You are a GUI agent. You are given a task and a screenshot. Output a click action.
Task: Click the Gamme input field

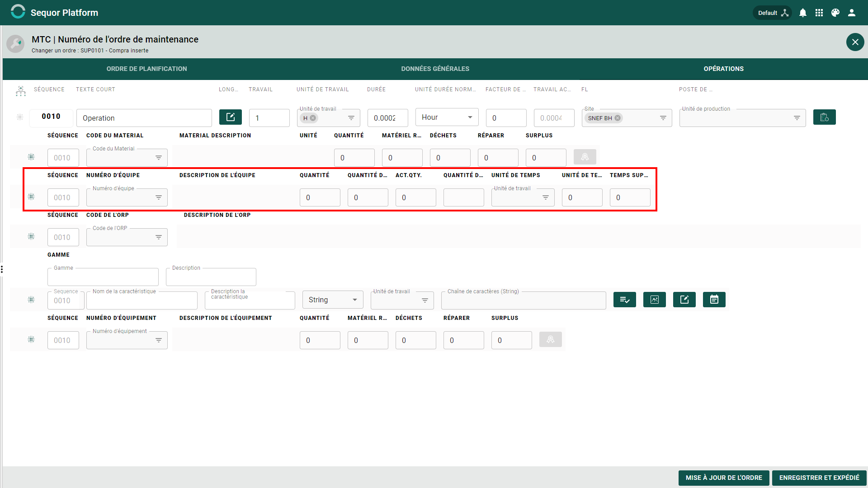coord(103,277)
